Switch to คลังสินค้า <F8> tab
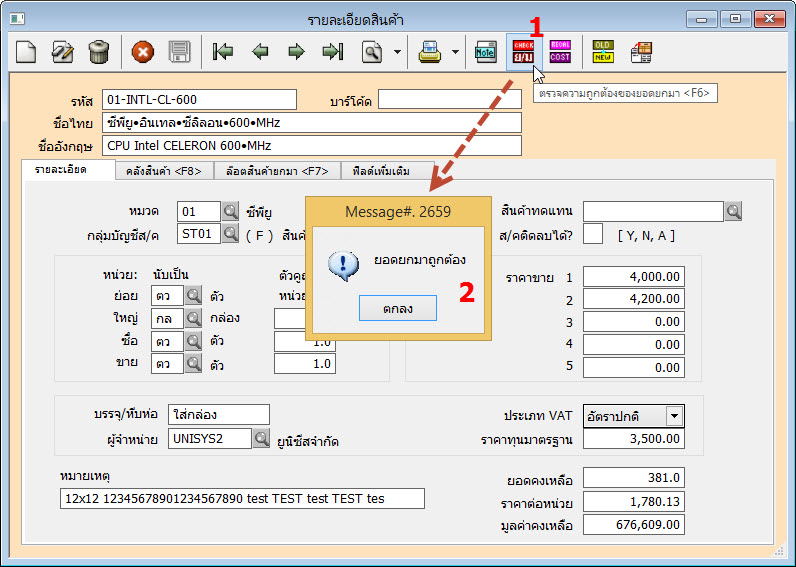 [x=164, y=171]
